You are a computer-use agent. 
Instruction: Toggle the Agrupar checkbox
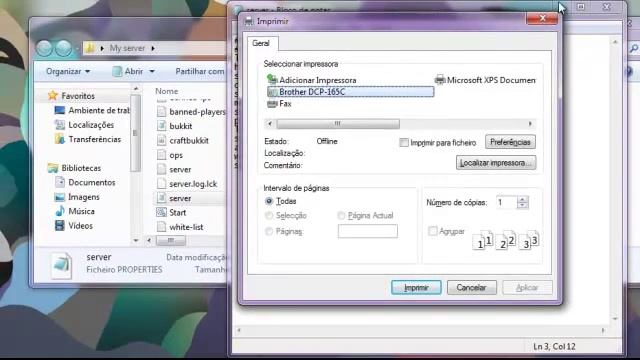coord(433,231)
